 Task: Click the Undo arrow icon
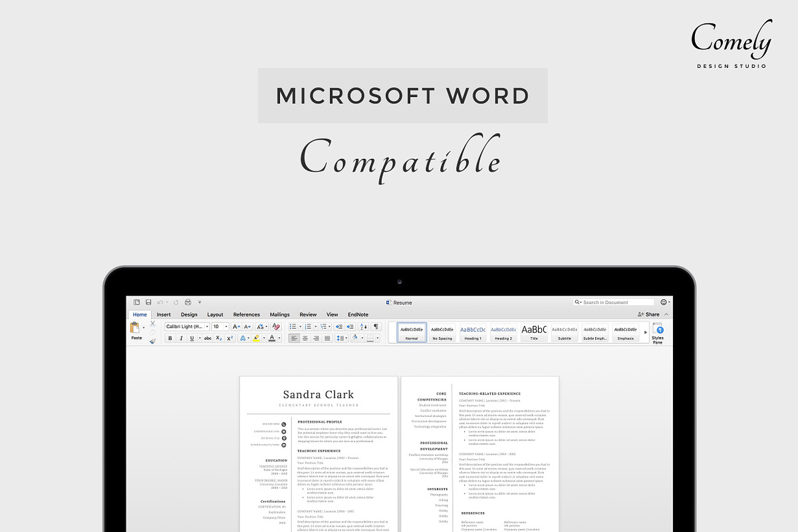pyautogui.click(x=160, y=302)
